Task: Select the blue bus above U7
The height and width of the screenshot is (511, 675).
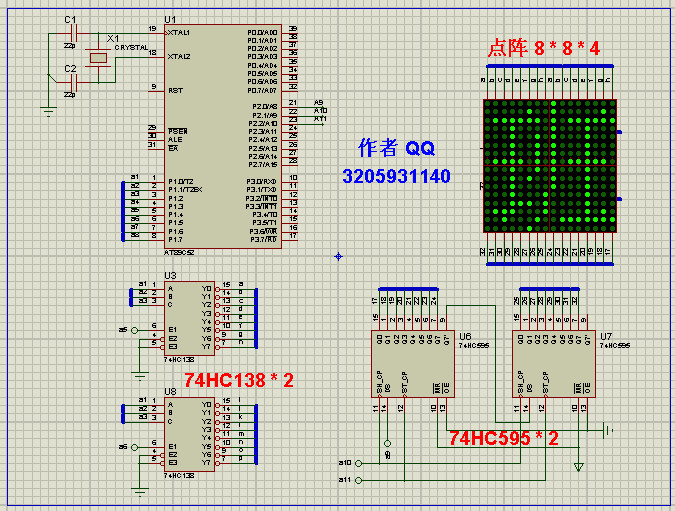Action: tap(549, 289)
